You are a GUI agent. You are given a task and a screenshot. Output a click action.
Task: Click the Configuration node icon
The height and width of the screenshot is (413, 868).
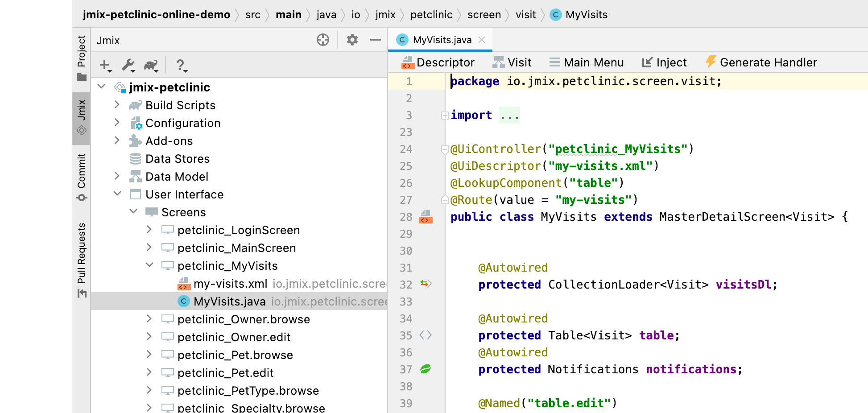pos(136,123)
